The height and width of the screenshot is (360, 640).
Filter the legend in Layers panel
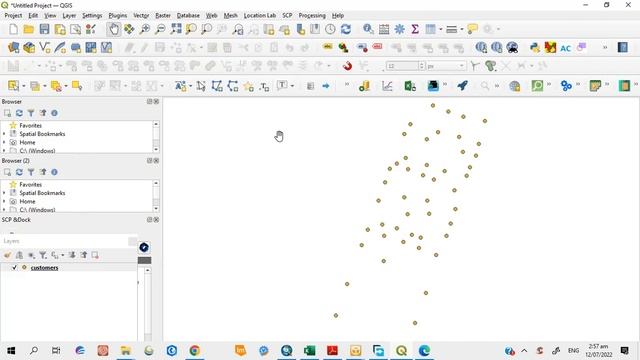[42, 255]
